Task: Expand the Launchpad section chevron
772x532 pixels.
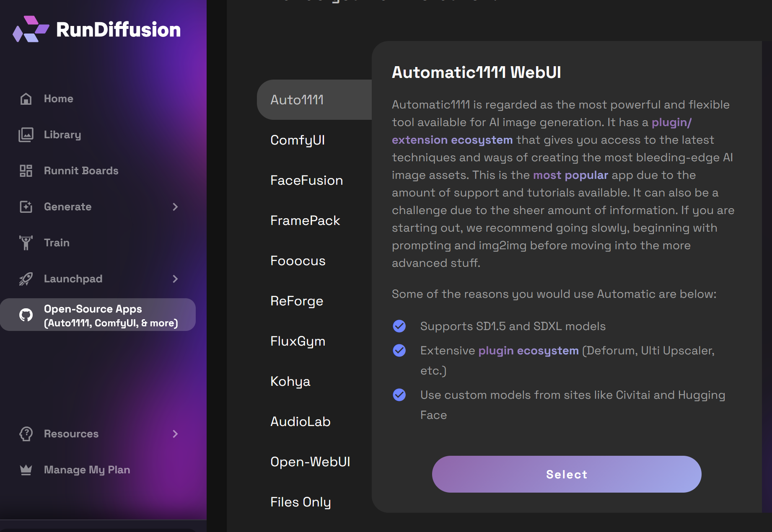Action: [x=175, y=279]
